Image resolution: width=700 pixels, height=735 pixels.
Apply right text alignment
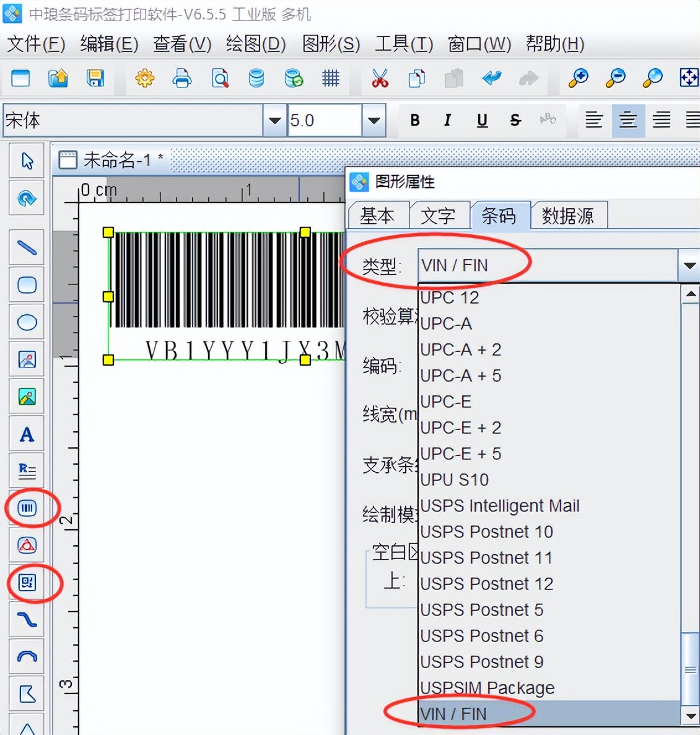[662, 120]
